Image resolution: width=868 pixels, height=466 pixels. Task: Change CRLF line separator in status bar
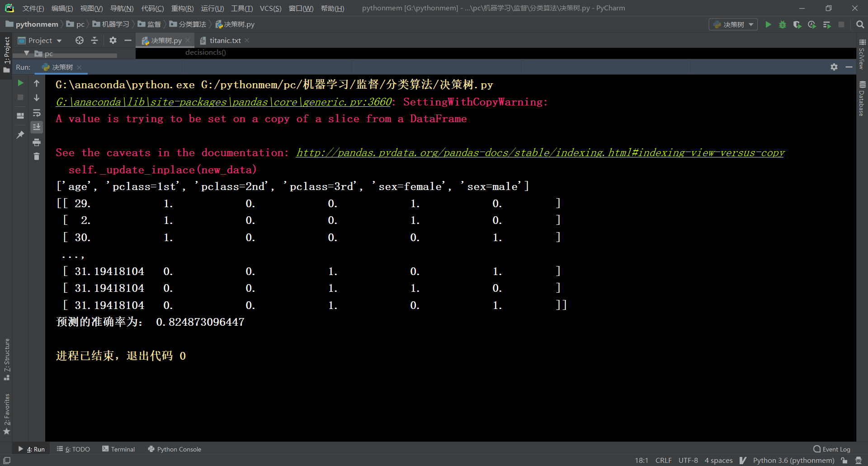[x=663, y=461]
